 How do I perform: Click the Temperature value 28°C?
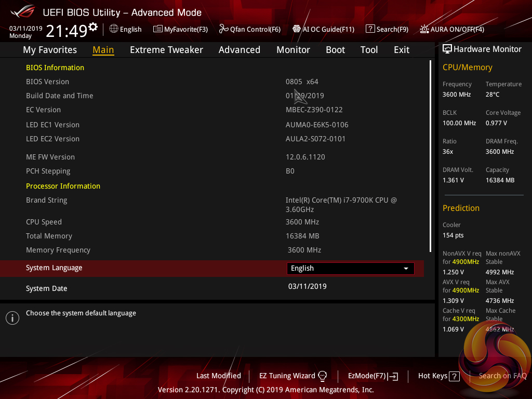[x=493, y=95]
